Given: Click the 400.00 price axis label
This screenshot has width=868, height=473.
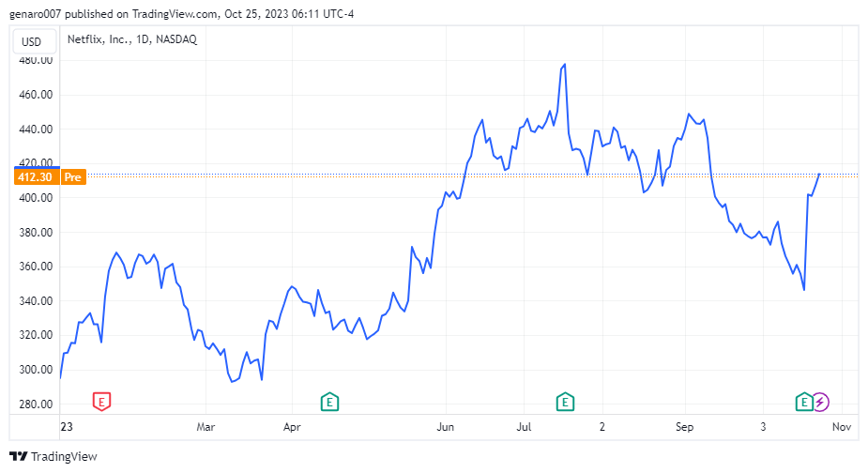Looking at the screenshot, I should coord(36,198).
